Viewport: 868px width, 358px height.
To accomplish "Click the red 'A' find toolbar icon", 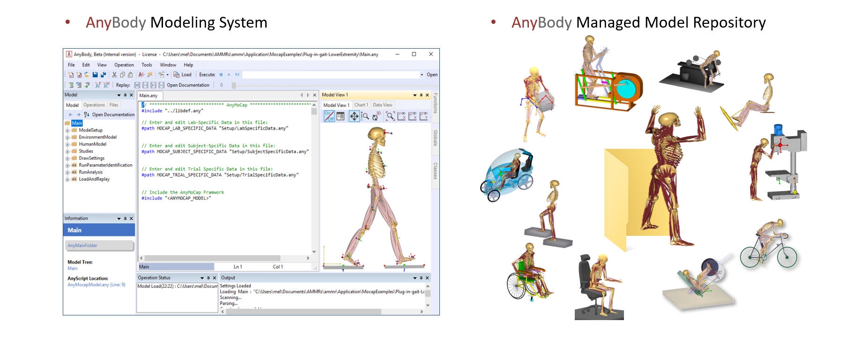I will point(141,75).
